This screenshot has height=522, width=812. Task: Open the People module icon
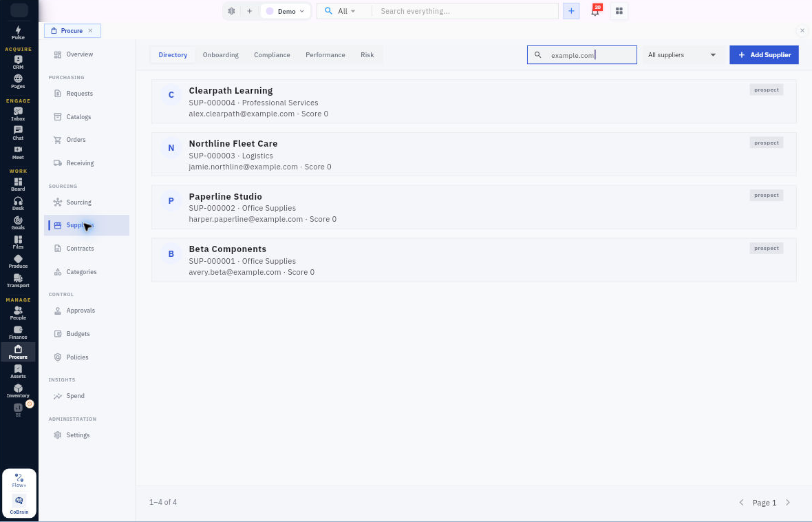18,313
